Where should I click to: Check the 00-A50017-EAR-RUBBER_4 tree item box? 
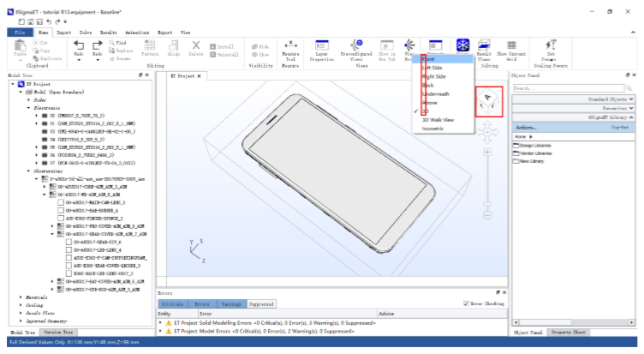click(60, 209)
